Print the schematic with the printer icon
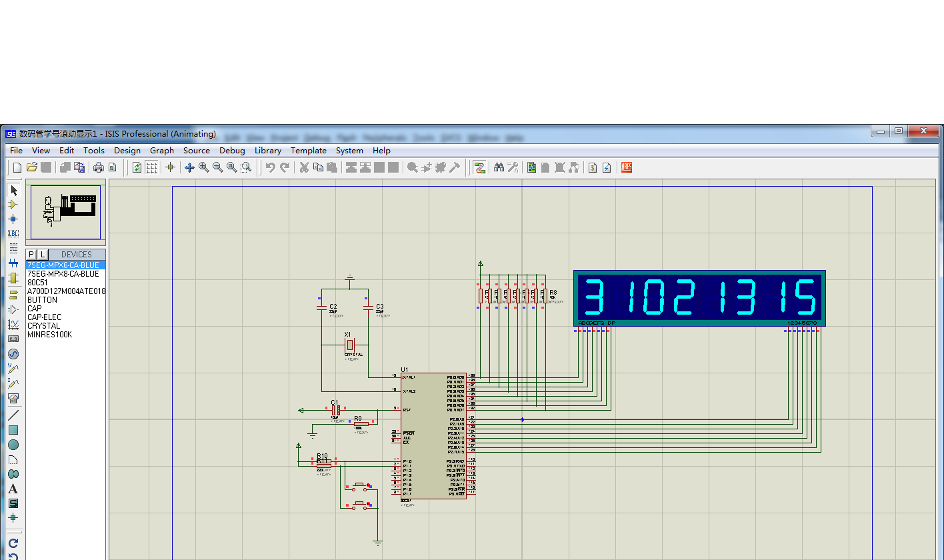The width and height of the screenshot is (944, 560). tap(99, 167)
